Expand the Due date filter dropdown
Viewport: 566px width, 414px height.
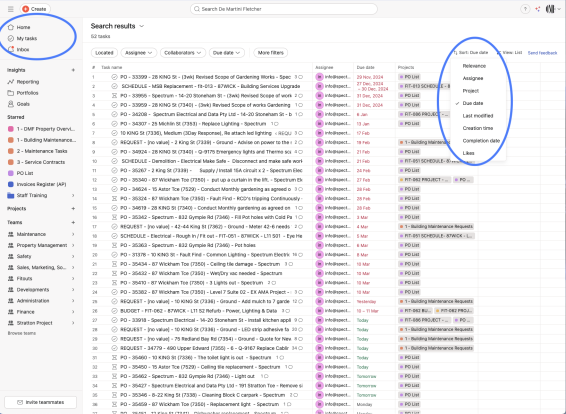pyautogui.click(x=227, y=53)
